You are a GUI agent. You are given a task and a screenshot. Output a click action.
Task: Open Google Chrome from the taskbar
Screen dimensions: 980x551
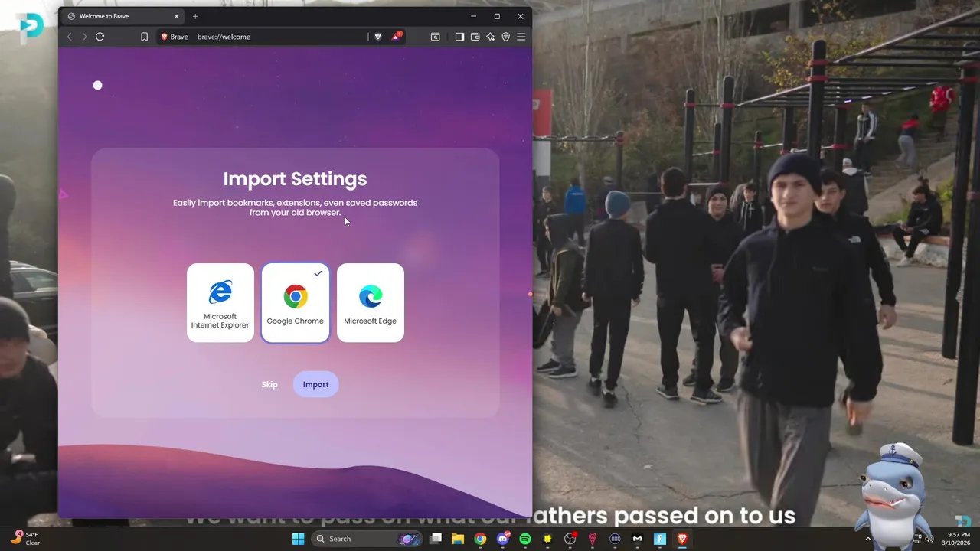pos(480,539)
